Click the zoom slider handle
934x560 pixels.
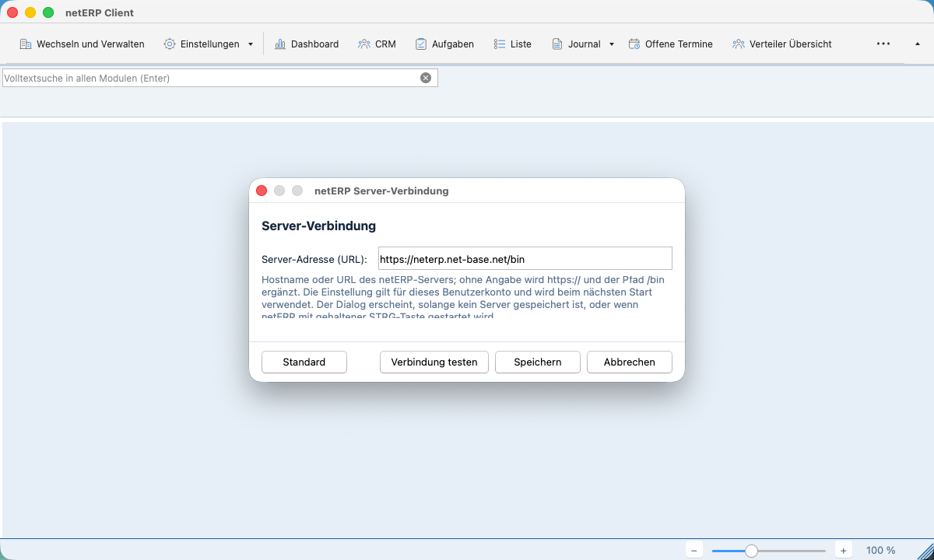click(751, 551)
